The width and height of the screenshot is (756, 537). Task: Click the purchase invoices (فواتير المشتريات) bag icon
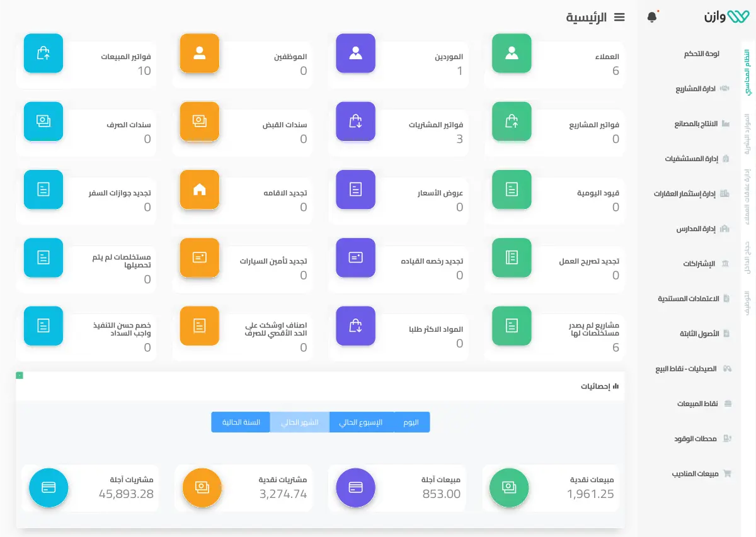tap(355, 122)
